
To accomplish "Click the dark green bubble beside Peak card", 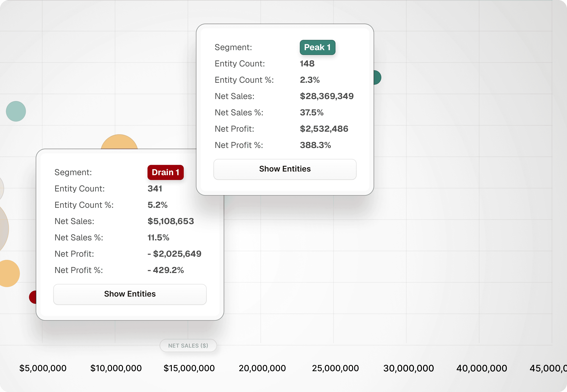I will pyautogui.click(x=377, y=78).
